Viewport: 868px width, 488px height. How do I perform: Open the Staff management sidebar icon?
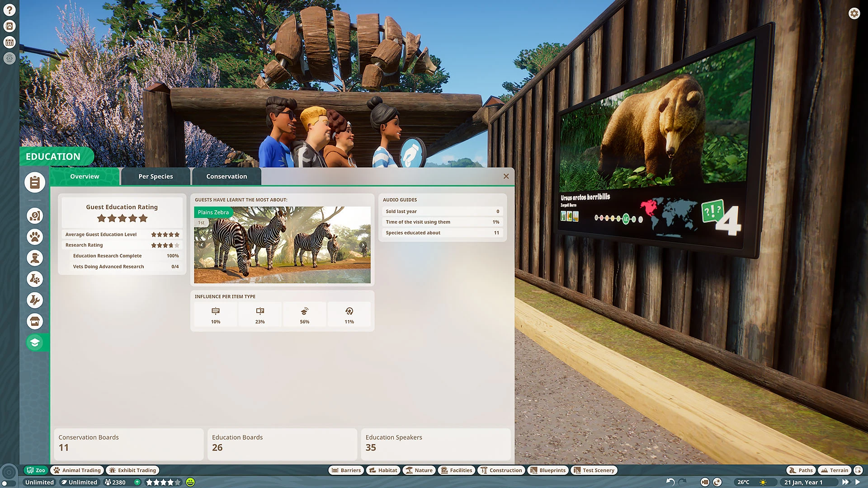tap(35, 258)
